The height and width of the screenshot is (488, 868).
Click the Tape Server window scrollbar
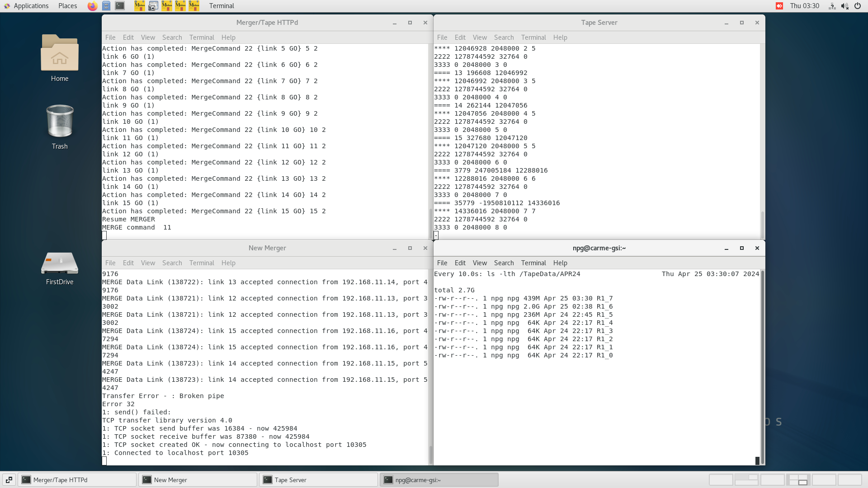click(762, 224)
